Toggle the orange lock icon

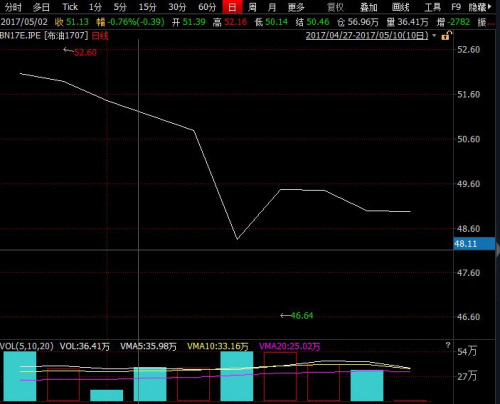[447, 35]
